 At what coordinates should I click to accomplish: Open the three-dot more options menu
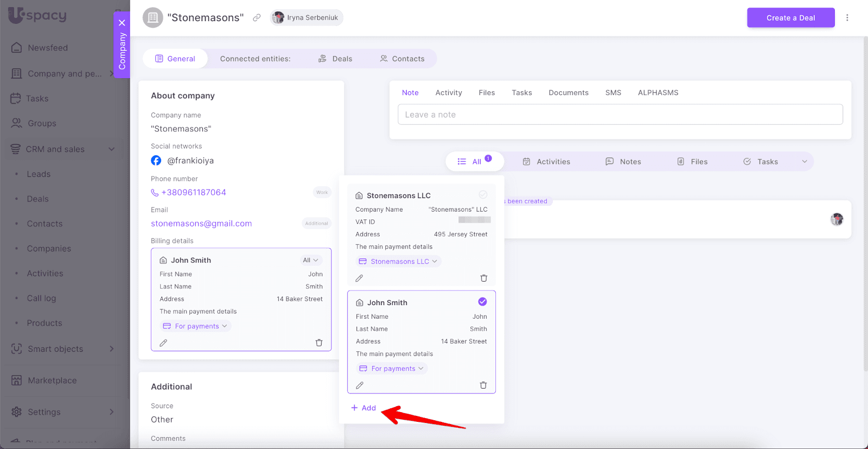pos(847,18)
